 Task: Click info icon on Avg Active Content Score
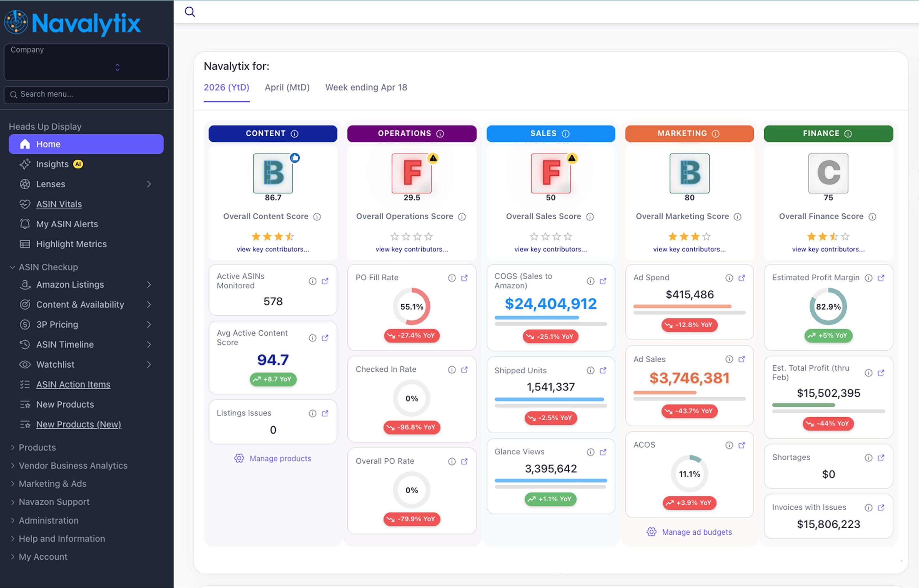point(313,338)
